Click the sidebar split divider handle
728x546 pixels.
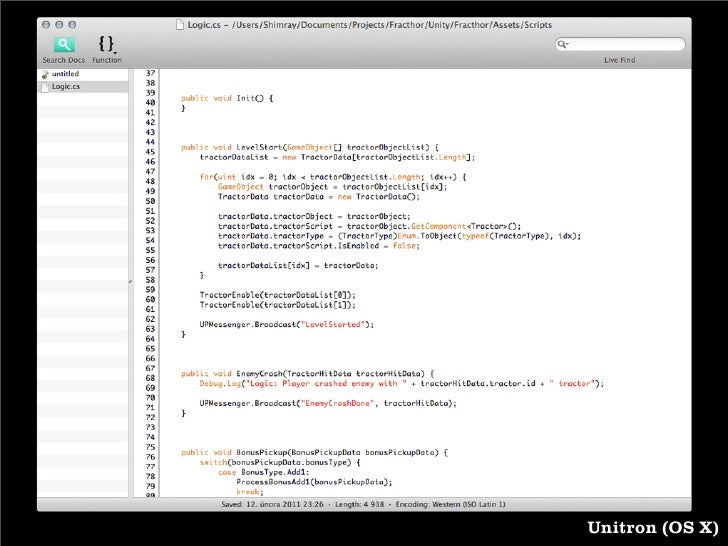[x=130, y=282]
